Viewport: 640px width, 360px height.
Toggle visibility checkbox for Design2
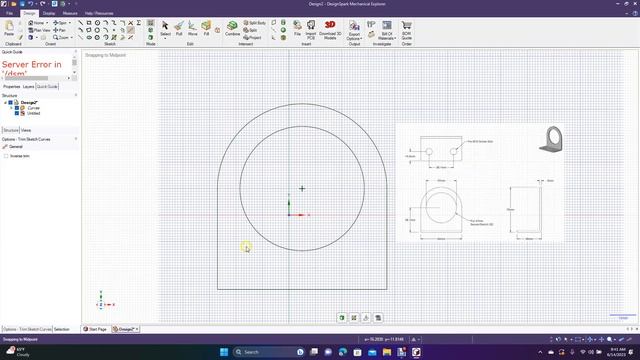click(11, 102)
